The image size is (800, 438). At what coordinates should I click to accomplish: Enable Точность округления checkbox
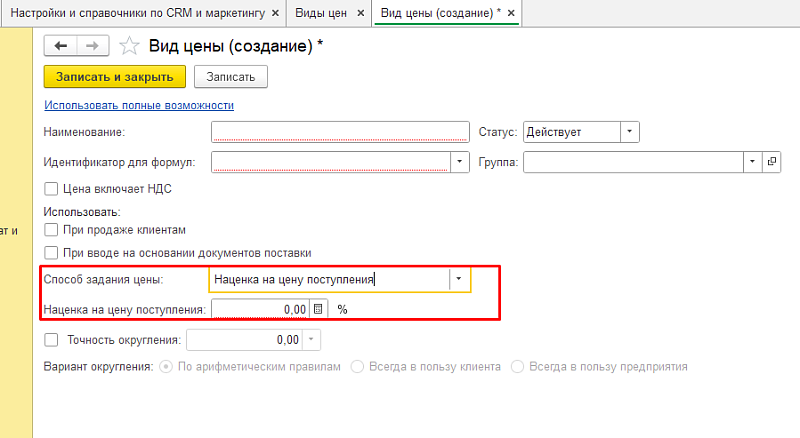pyautogui.click(x=52, y=340)
